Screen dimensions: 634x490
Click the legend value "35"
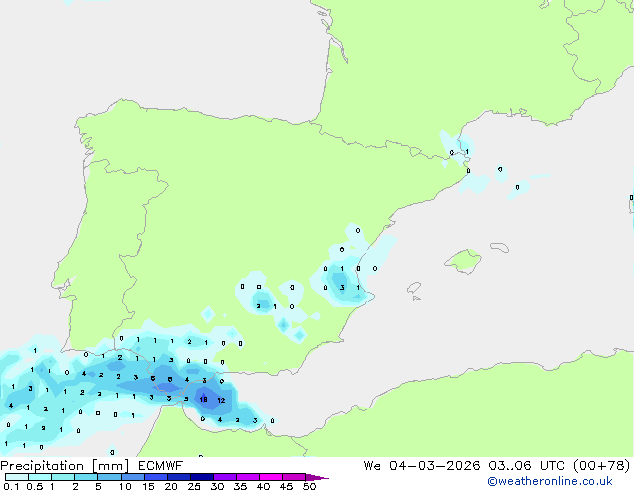[240, 486]
